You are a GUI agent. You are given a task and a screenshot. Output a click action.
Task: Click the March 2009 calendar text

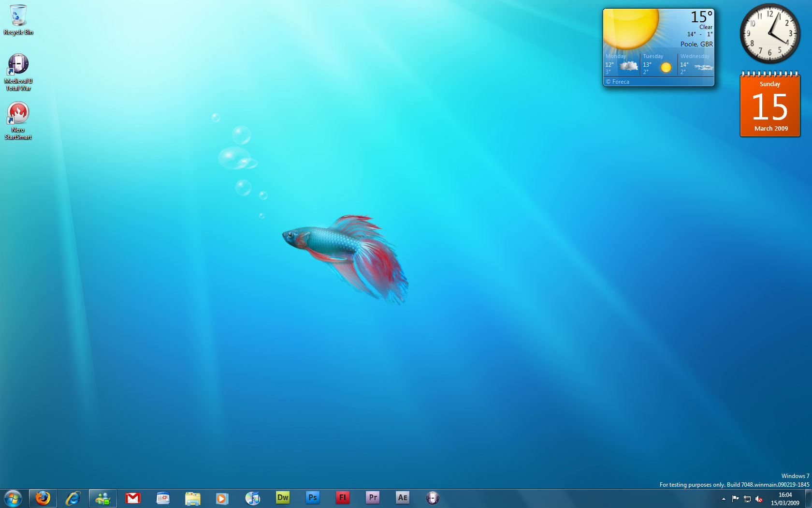pos(771,129)
